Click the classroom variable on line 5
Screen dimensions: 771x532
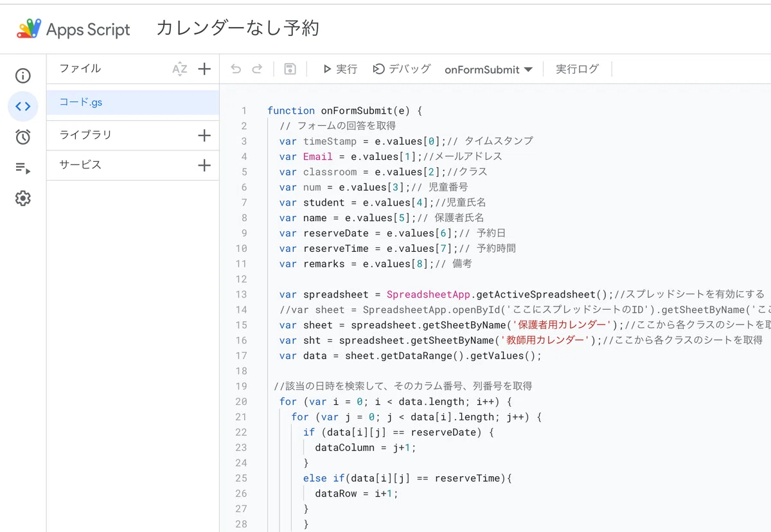point(330,172)
